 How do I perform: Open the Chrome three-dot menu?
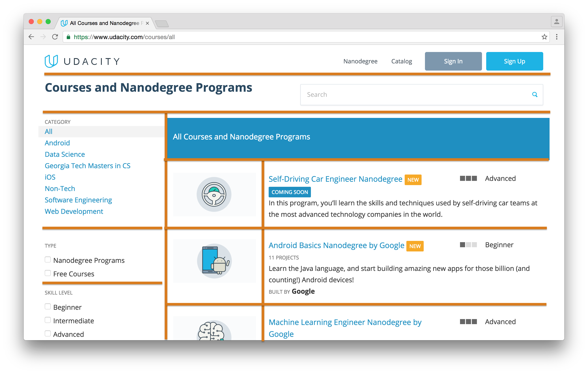pos(557,37)
